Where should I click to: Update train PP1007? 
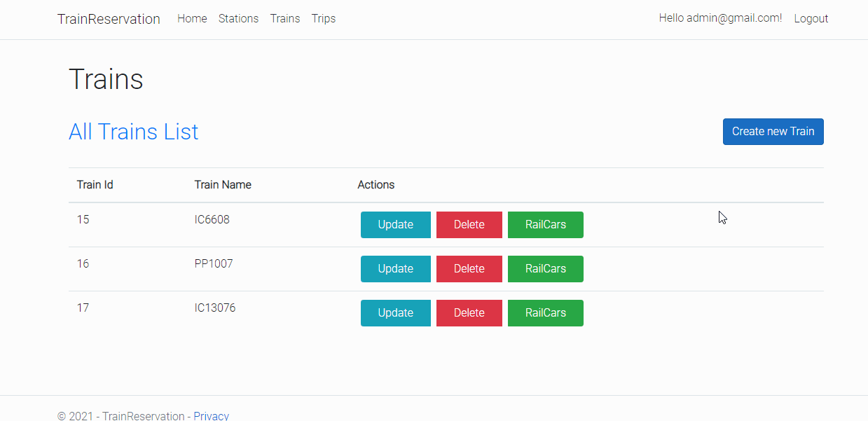coord(395,268)
